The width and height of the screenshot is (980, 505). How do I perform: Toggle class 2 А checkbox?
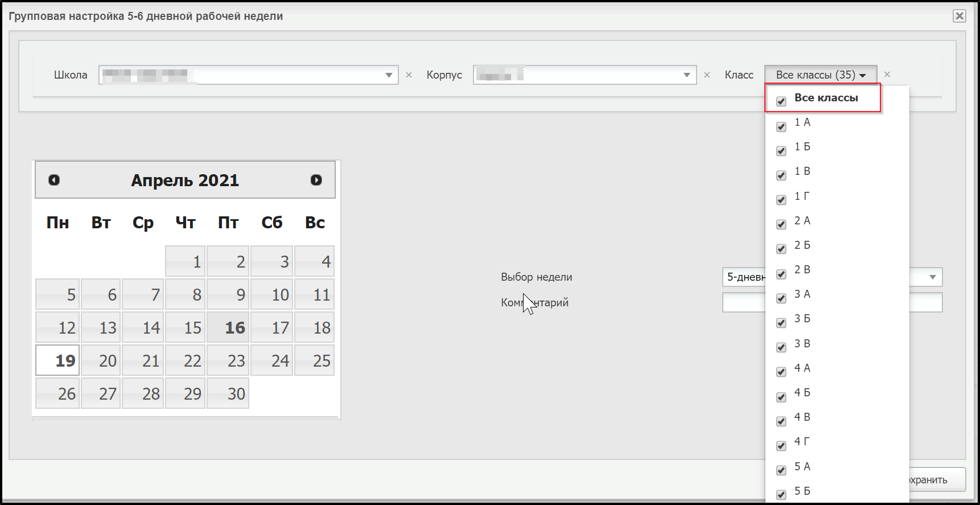click(x=781, y=224)
